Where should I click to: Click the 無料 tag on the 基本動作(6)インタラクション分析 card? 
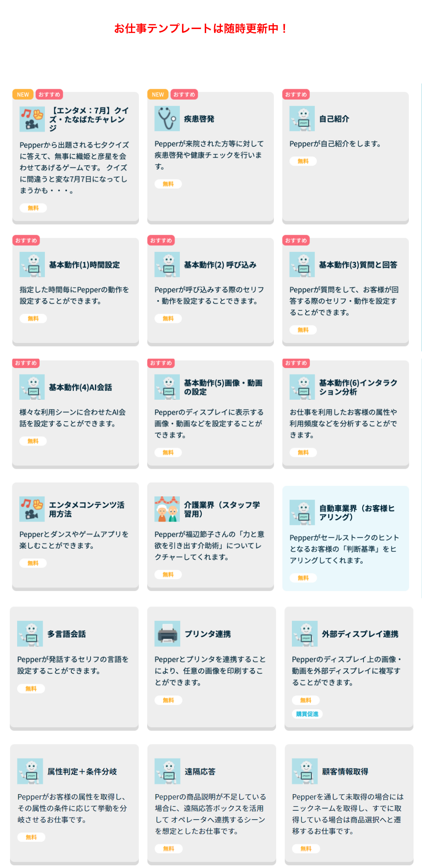(x=304, y=452)
